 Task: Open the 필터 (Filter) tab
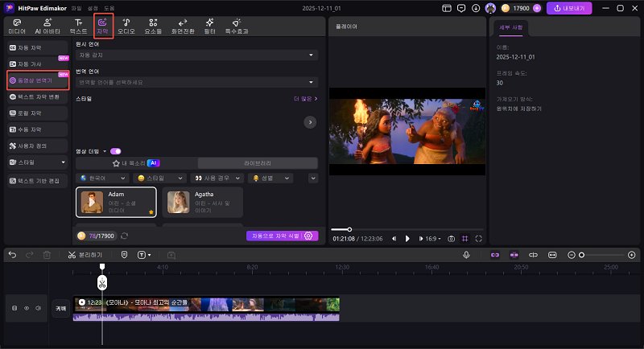click(x=210, y=27)
